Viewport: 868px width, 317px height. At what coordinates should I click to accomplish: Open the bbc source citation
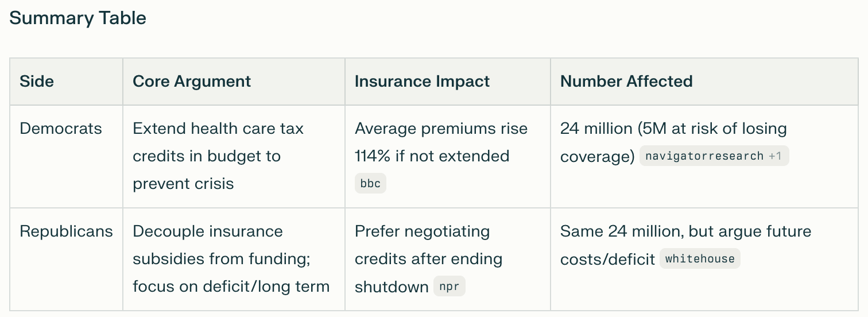point(370,184)
